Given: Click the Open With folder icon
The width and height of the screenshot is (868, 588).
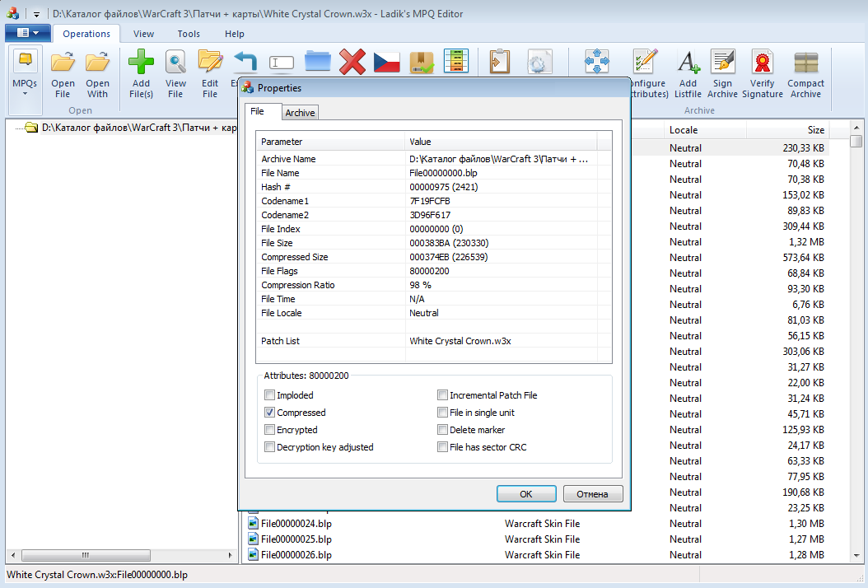Looking at the screenshot, I should 97,62.
